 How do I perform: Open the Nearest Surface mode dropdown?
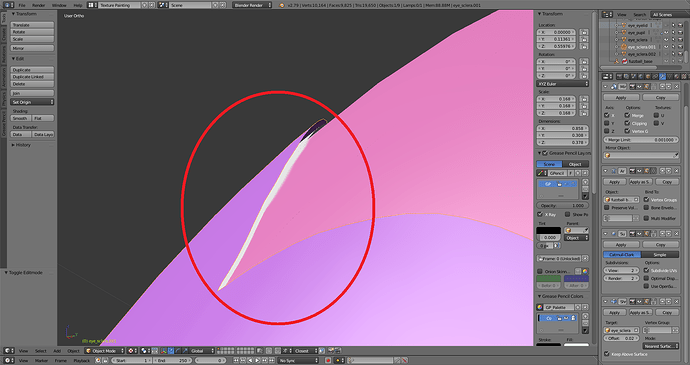[x=661, y=346]
